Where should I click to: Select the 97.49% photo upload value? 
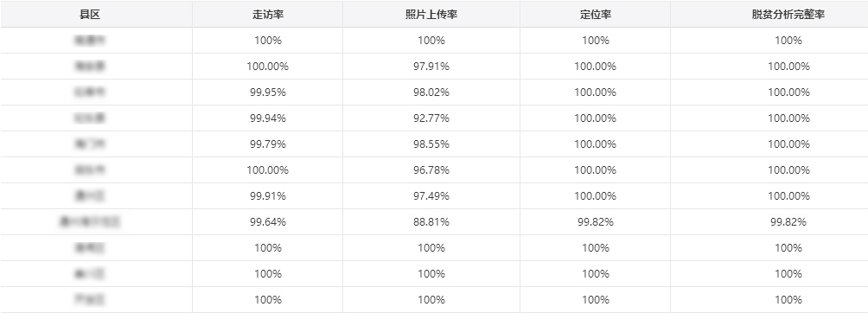431,196
